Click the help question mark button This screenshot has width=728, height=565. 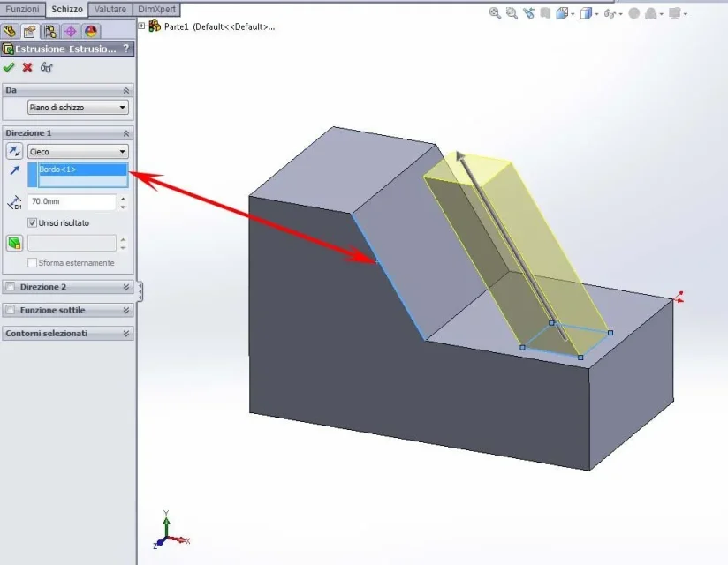click(125, 49)
